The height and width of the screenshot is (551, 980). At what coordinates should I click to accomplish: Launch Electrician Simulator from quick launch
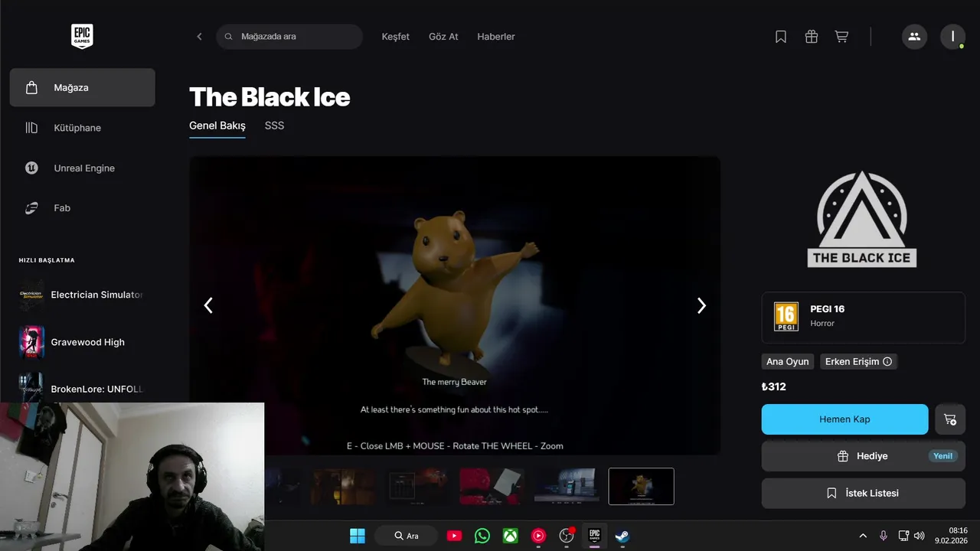pyautogui.click(x=82, y=295)
